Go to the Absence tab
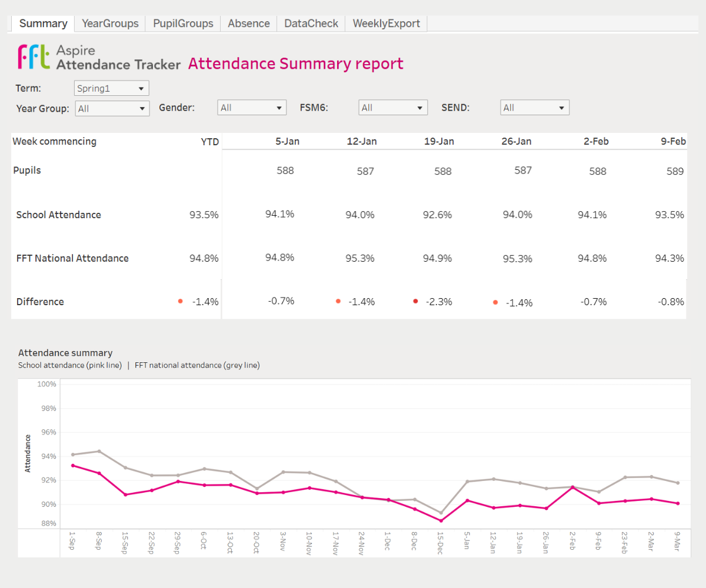This screenshot has width=706, height=588. (248, 24)
